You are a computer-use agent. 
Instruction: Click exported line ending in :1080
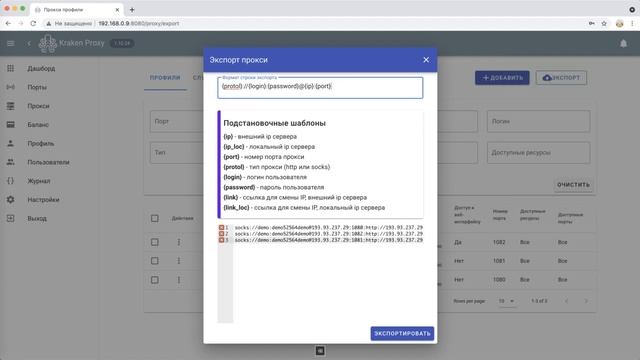click(x=329, y=228)
